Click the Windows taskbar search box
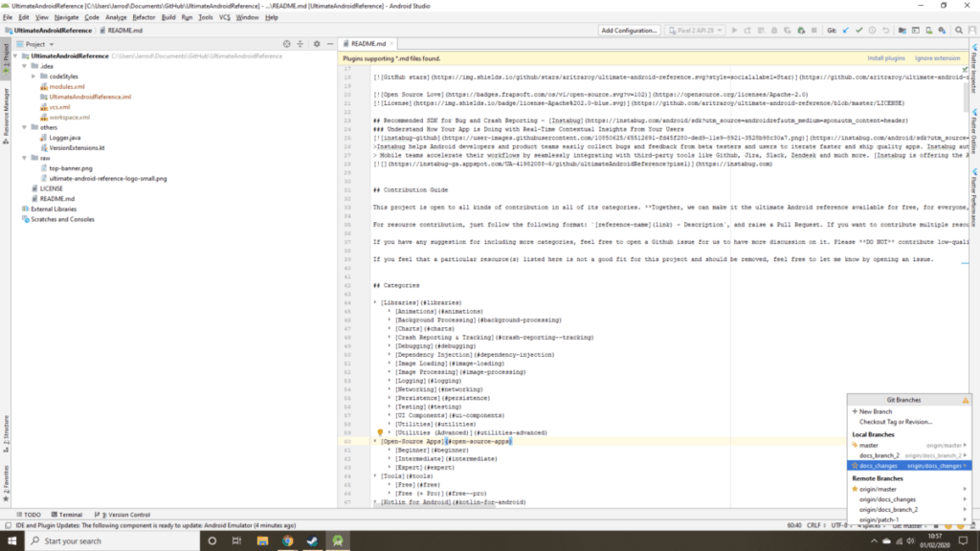Image resolution: width=980 pixels, height=551 pixels. [105, 540]
